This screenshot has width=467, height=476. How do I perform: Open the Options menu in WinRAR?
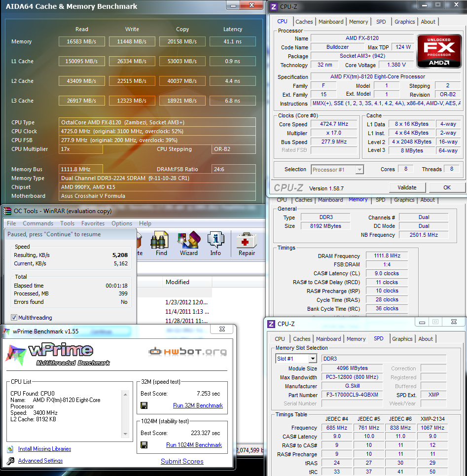(122, 223)
